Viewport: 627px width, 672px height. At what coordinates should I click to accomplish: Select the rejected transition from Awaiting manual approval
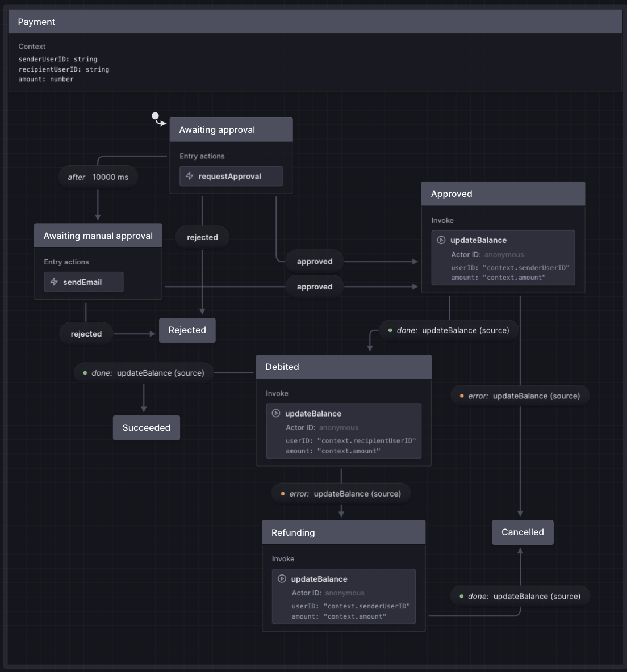click(86, 334)
